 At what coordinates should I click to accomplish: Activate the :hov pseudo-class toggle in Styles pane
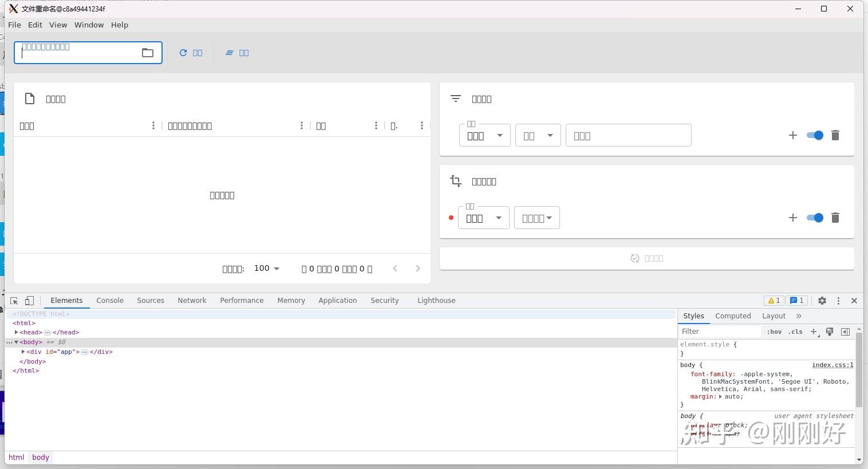tap(774, 332)
